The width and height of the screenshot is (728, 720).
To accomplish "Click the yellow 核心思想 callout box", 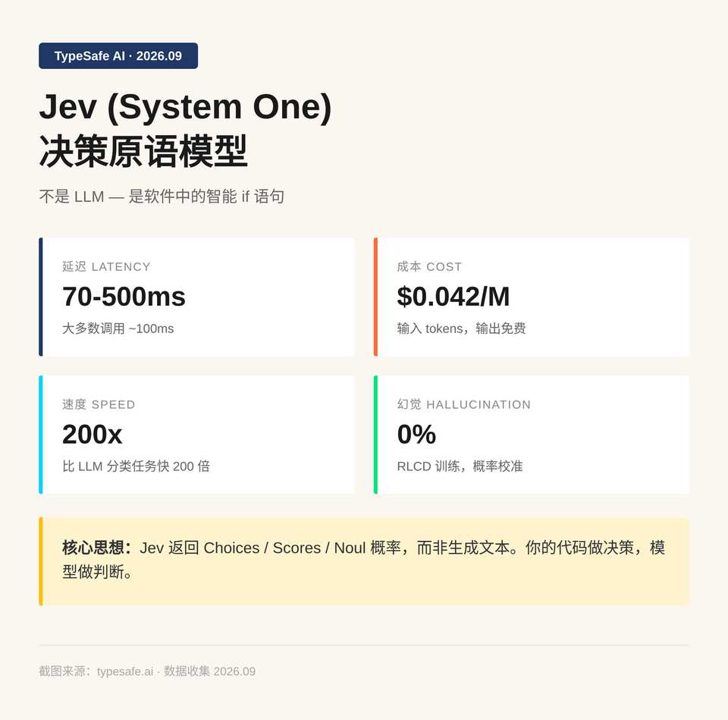I will [x=364, y=561].
